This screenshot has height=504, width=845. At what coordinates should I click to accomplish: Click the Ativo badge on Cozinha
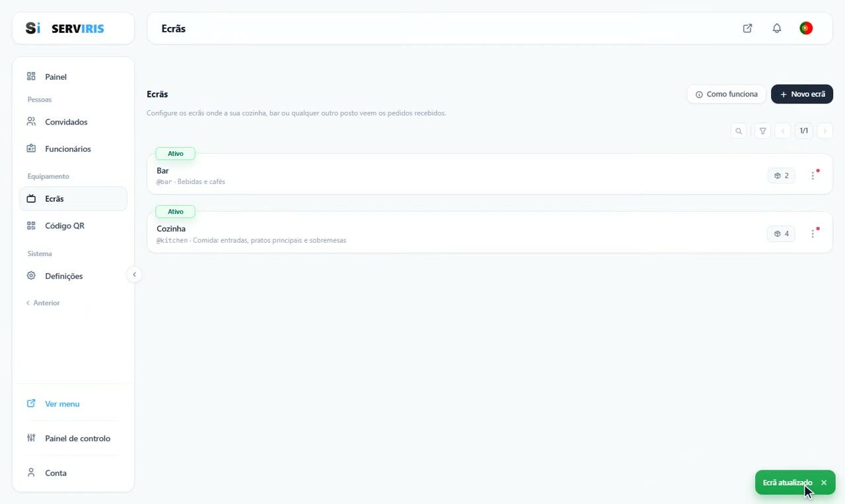pos(175,212)
